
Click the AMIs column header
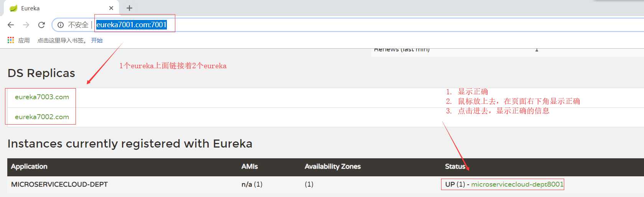[249, 166]
